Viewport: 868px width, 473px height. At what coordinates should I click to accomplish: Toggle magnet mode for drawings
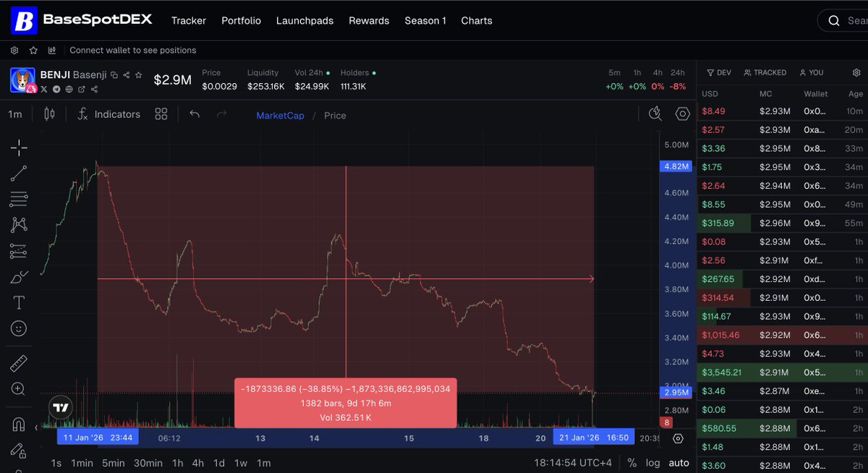click(19, 425)
